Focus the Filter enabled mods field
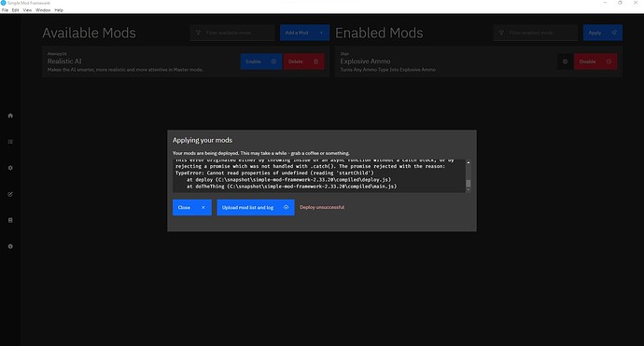The height and width of the screenshot is (346, 644). click(x=536, y=33)
